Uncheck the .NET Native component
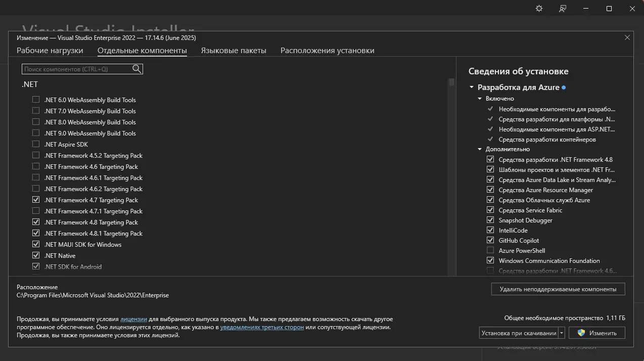Viewport: 644px width, 361px height. 36,255
